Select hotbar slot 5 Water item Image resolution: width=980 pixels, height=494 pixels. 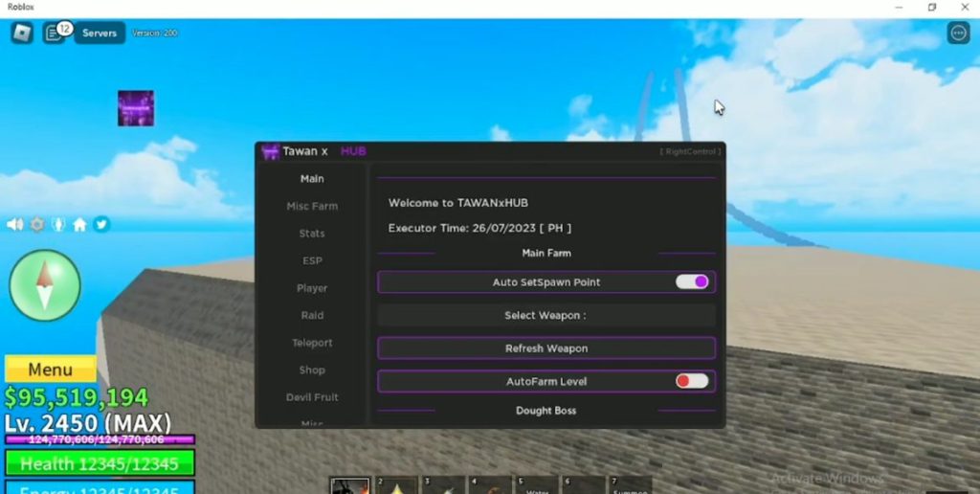click(x=538, y=485)
